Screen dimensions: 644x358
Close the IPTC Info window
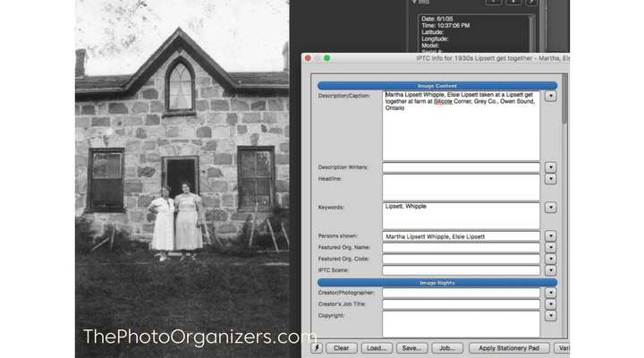coord(308,58)
